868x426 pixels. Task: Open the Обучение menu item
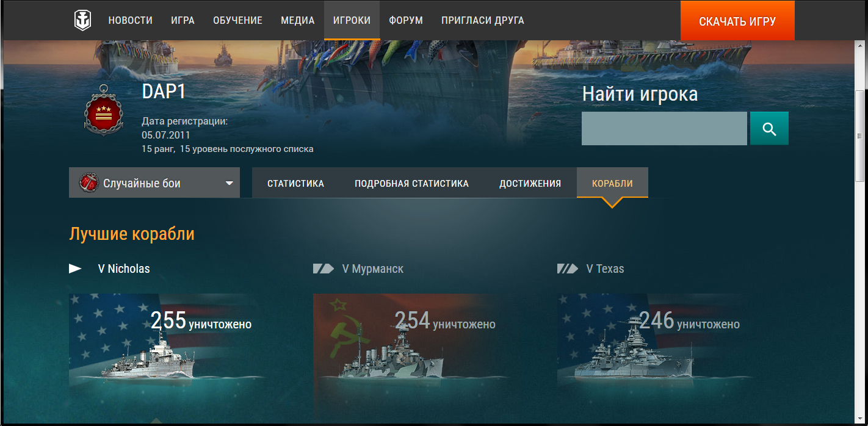pyautogui.click(x=237, y=21)
